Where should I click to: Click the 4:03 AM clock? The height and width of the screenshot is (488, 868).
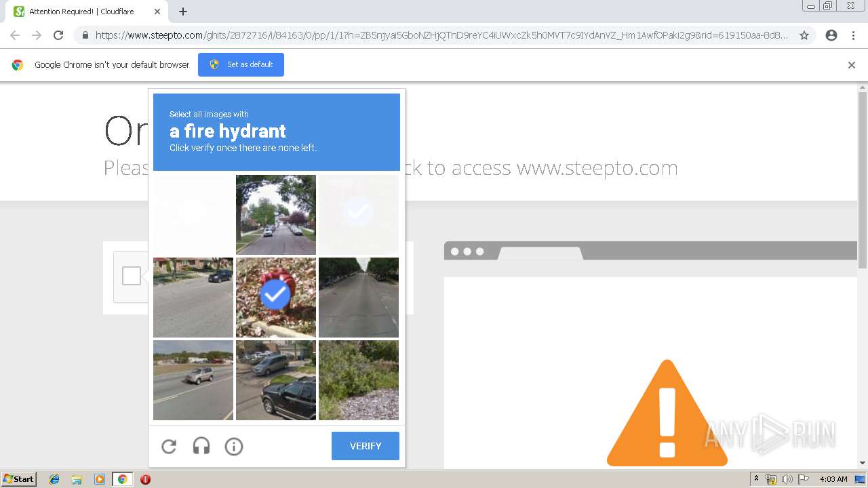(833, 479)
